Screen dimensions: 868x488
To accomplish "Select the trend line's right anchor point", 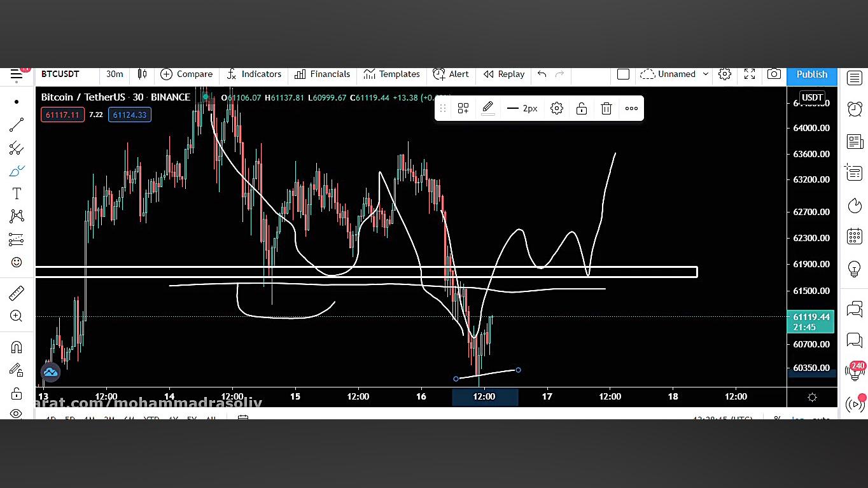I will coord(518,370).
